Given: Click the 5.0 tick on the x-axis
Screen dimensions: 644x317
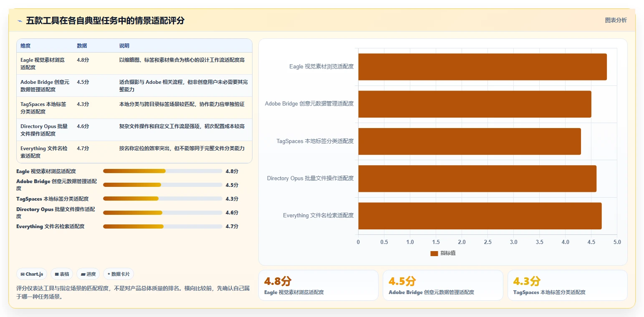Looking at the screenshot, I should (x=617, y=242).
